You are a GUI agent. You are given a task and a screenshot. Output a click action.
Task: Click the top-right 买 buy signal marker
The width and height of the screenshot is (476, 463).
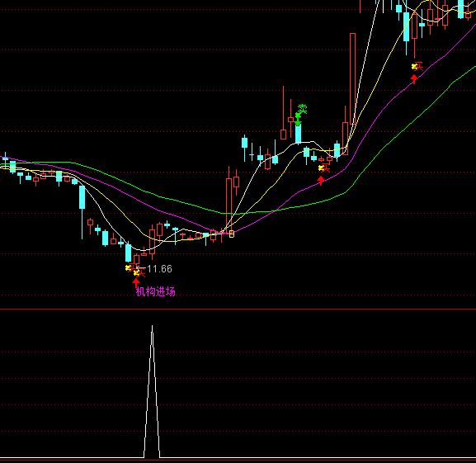[417, 66]
